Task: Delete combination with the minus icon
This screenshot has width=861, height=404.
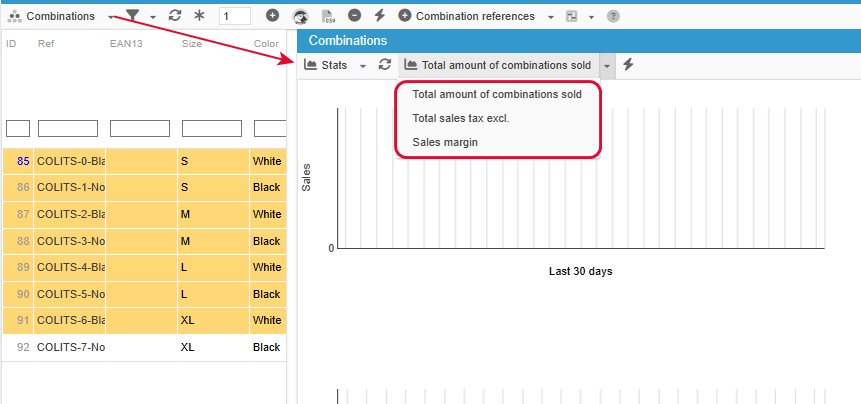Action: point(355,16)
